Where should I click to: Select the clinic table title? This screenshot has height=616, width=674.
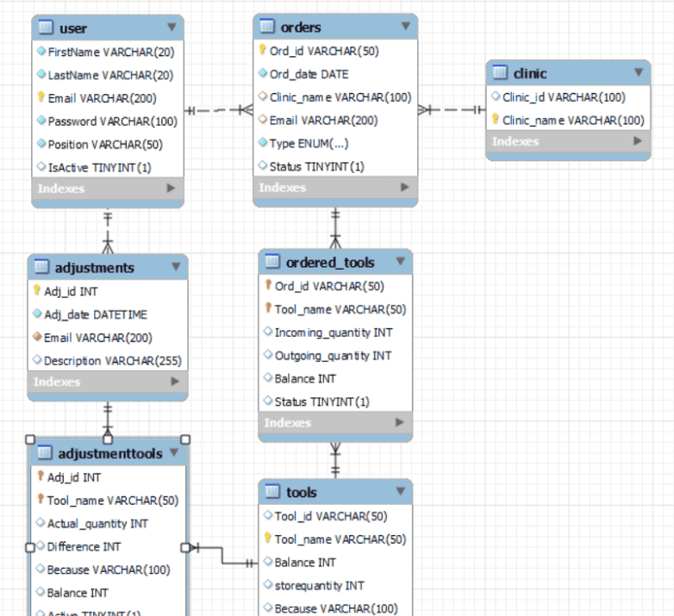(530, 73)
